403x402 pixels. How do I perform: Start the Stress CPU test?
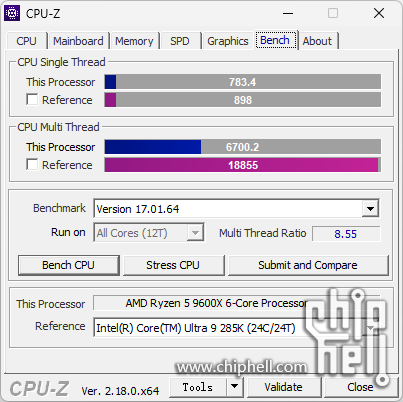173,265
